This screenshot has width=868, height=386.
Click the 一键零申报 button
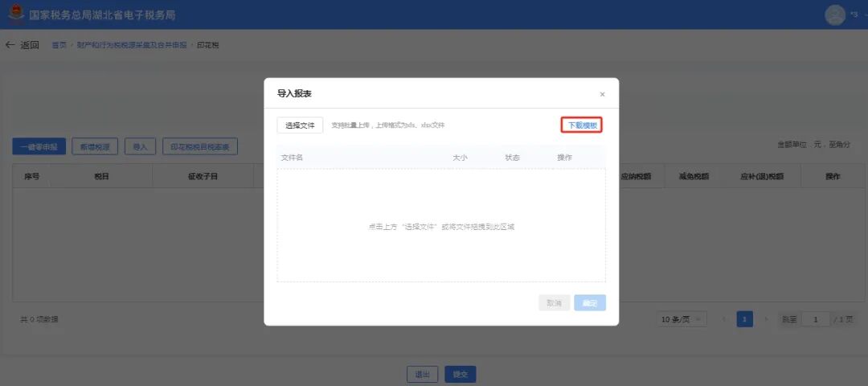tap(39, 146)
